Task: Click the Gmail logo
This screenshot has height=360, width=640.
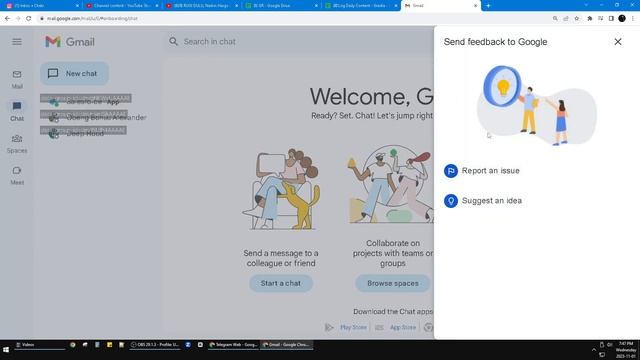Action: click(70, 42)
